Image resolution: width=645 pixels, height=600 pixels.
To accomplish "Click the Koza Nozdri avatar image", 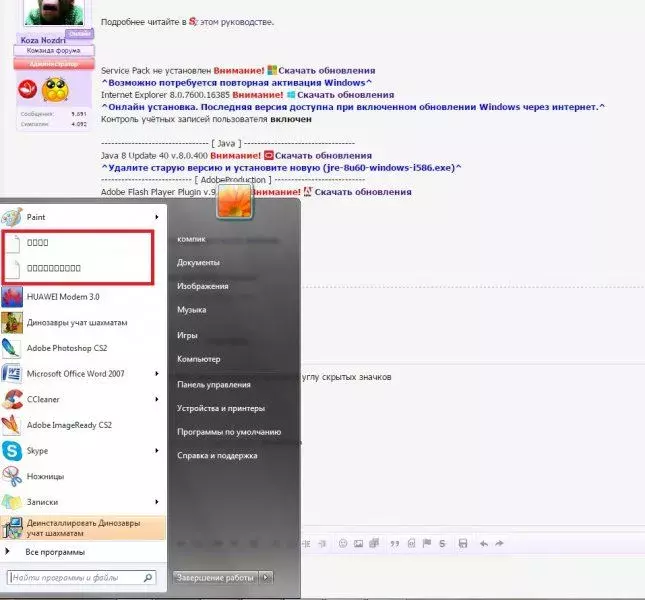I will pyautogui.click(x=54, y=12).
